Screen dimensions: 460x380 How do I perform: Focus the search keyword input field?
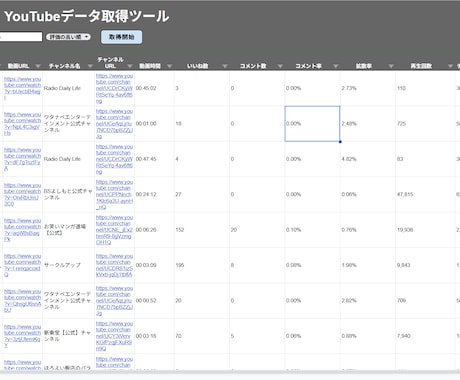click(21, 37)
